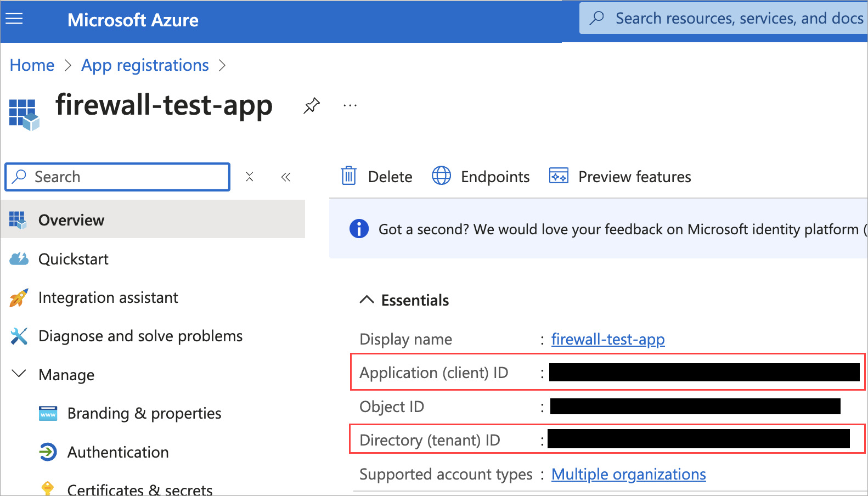
Task: Click the Essentials heading
Action: [x=415, y=300]
